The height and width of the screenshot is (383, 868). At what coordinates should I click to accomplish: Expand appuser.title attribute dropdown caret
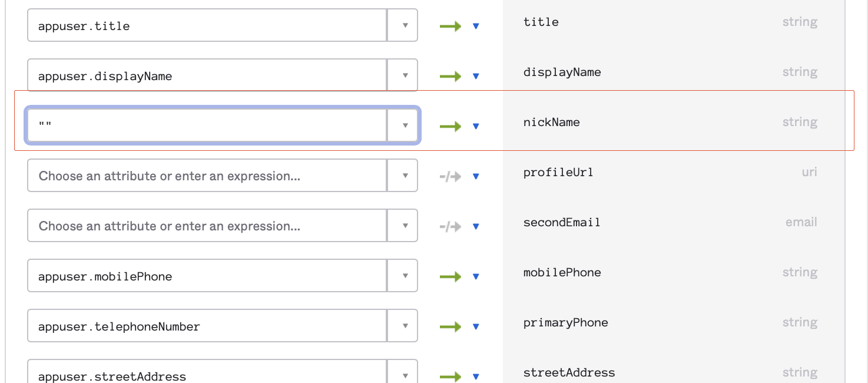[x=405, y=26]
